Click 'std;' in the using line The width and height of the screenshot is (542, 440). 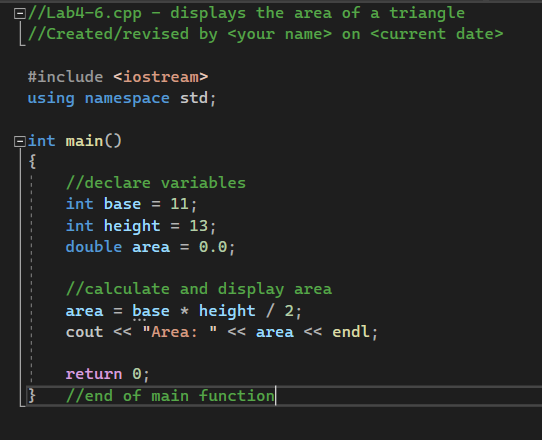tap(198, 99)
